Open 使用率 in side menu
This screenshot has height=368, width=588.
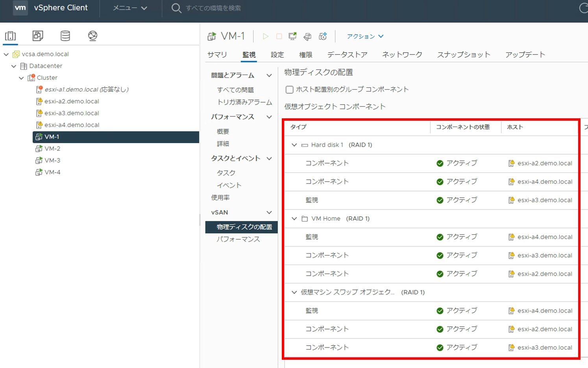[x=220, y=198]
